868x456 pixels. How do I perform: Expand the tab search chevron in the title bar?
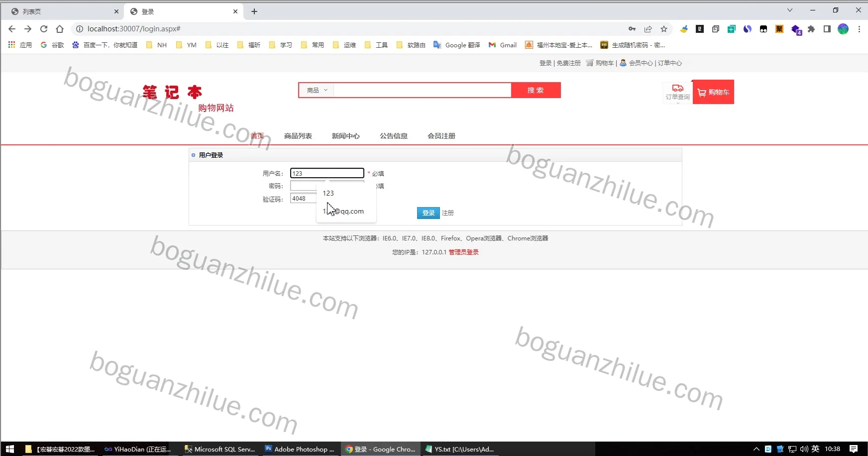tap(790, 10)
